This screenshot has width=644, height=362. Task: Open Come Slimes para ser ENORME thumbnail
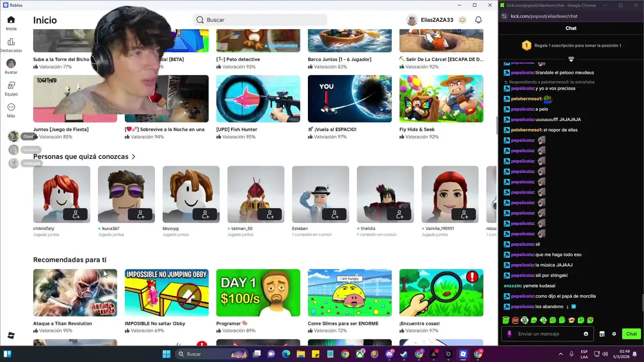pyautogui.click(x=350, y=293)
